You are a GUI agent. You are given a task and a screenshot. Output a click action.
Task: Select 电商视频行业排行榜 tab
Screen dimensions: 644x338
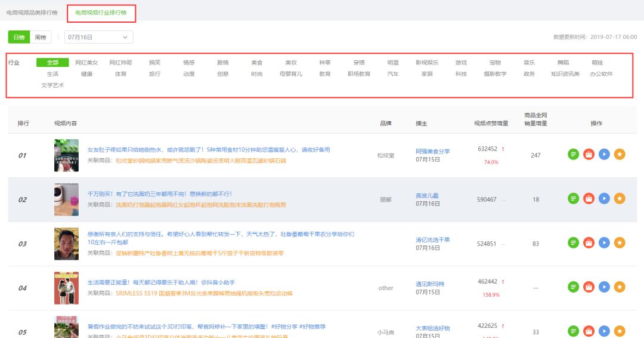tap(101, 13)
